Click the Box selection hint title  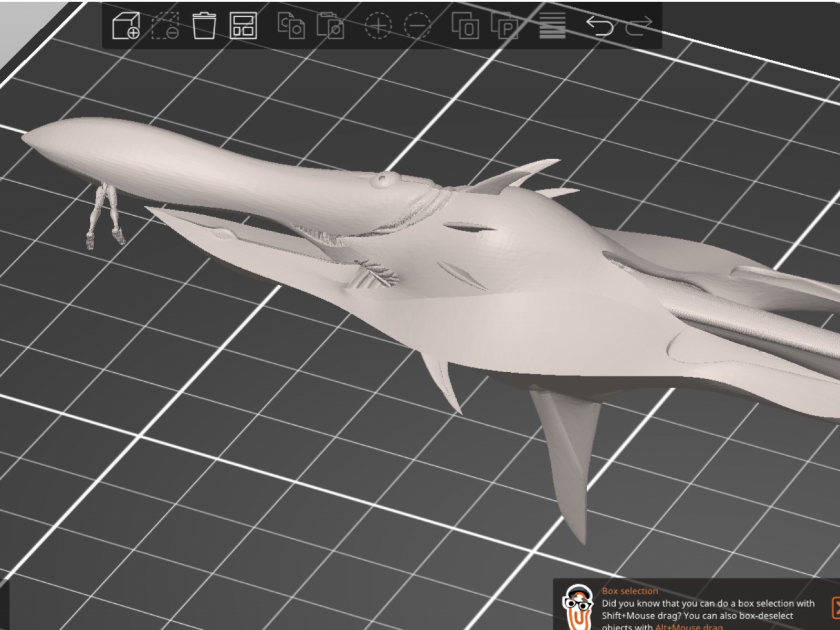click(629, 591)
